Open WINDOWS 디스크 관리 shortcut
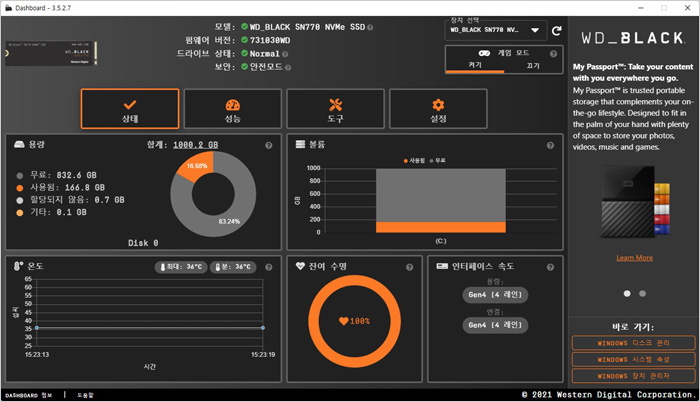 [x=633, y=343]
